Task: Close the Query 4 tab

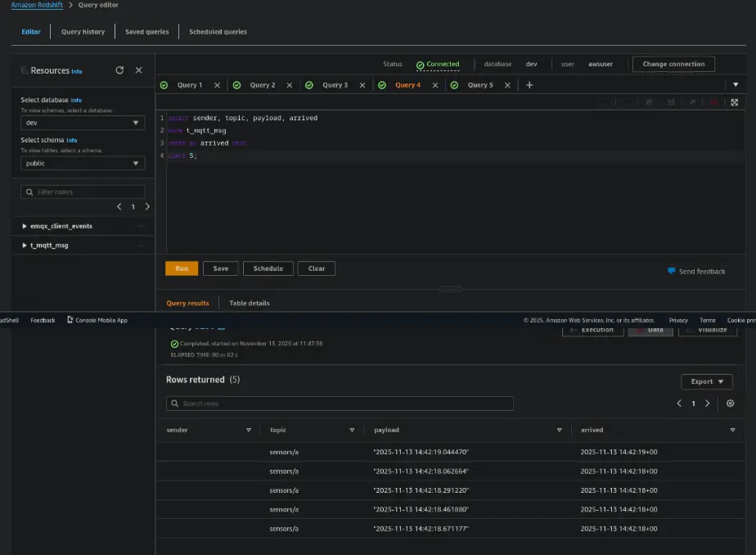Action: [x=434, y=85]
